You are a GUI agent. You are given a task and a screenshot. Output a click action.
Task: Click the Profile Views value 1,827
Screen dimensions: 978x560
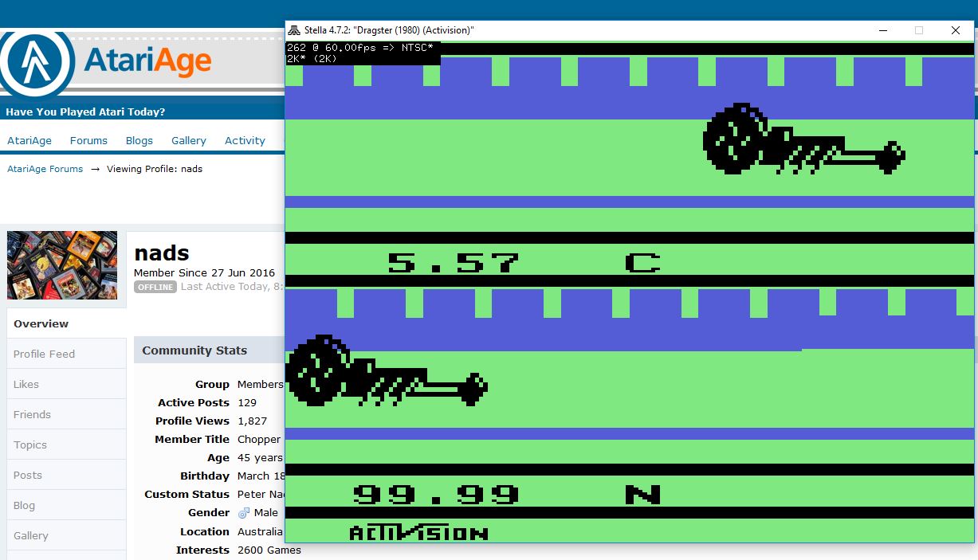coord(252,421)
